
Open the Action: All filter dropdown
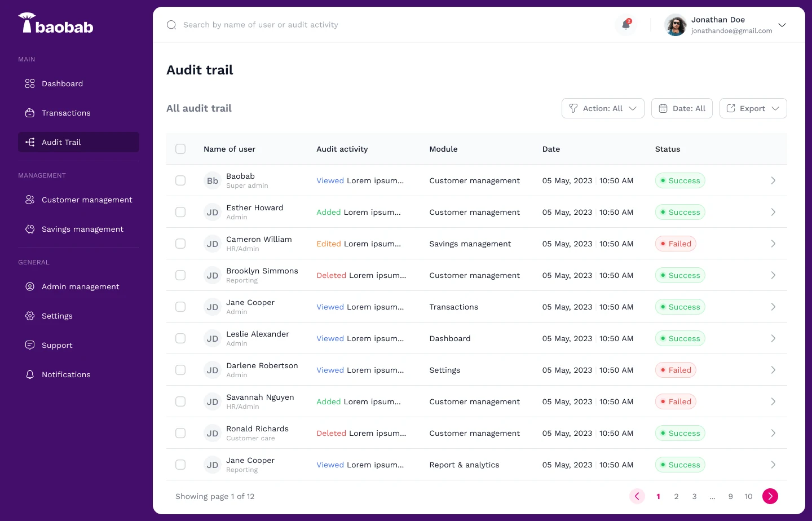603,108
